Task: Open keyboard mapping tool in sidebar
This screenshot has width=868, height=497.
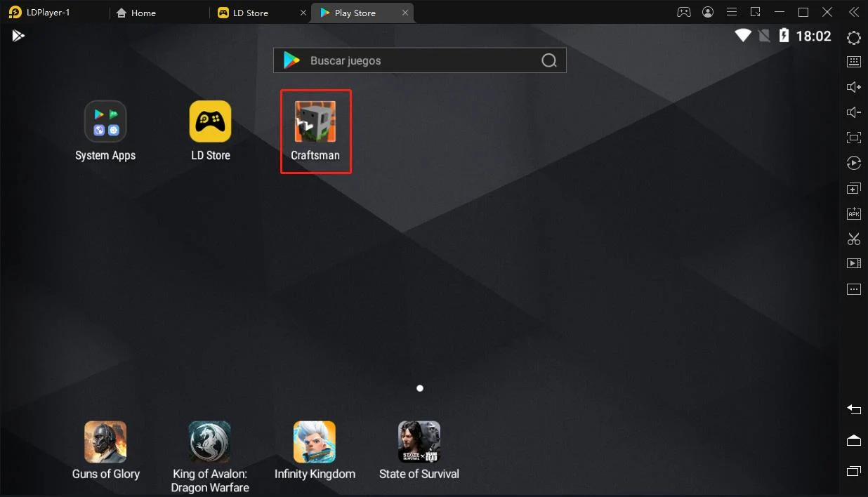Action: tap(854, 62)
